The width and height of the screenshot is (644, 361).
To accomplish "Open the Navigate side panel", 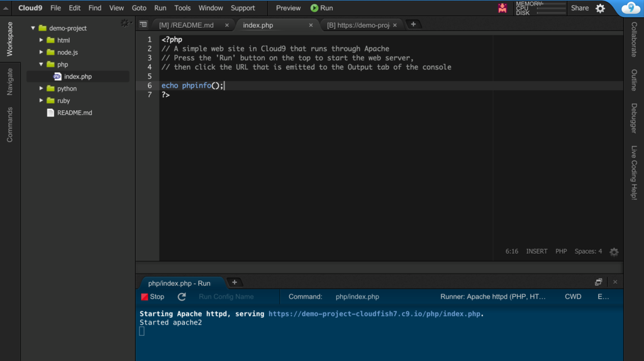I will click(x=10, y=82).
